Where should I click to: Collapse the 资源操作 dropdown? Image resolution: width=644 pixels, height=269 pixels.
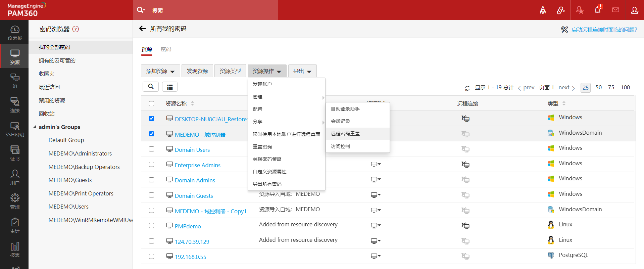click(x=267, y=71)
